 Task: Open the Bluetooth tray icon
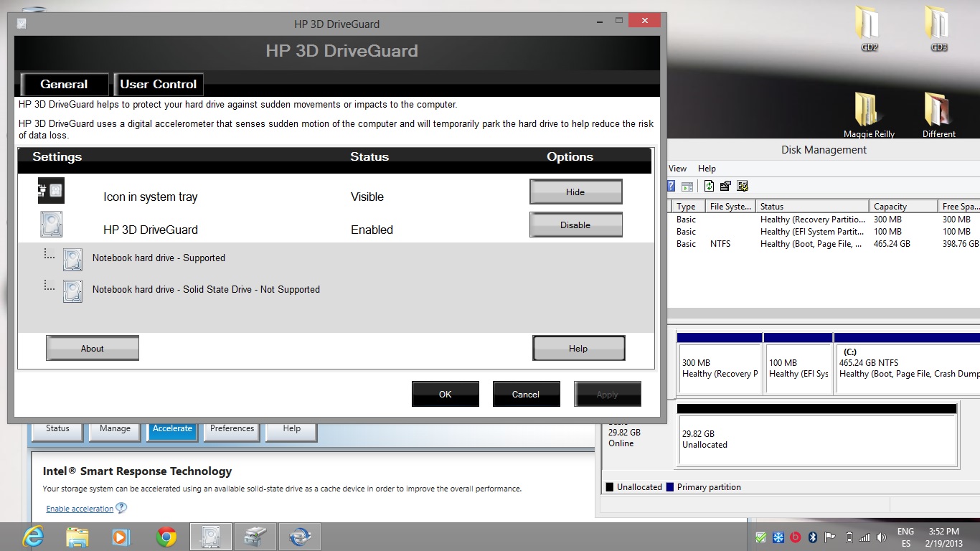[x=813, y=537]
